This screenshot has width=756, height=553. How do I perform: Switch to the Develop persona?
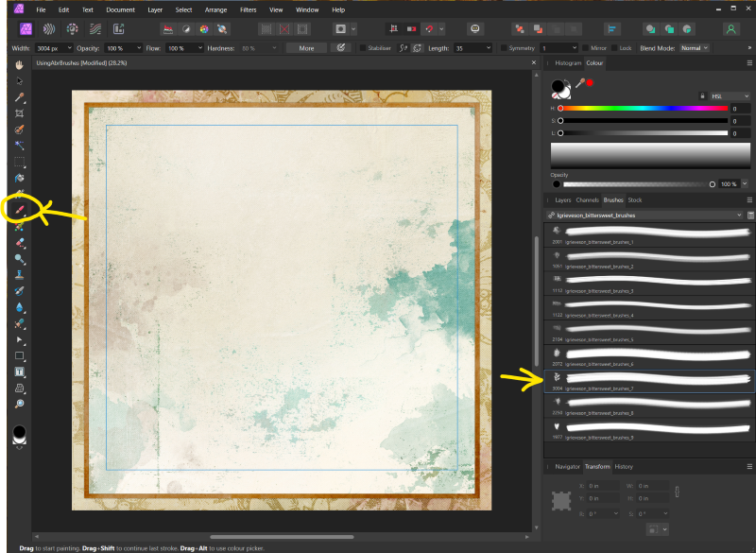[x=73, y=29]
